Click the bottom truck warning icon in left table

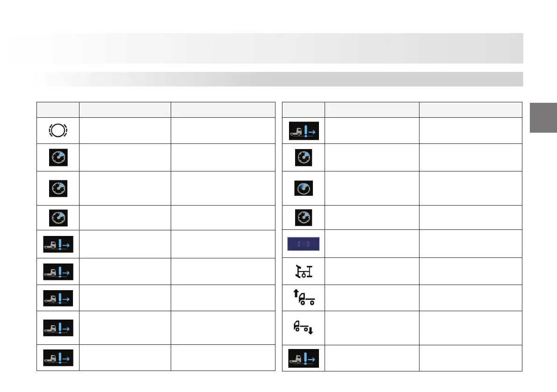(x=58, y=358)
